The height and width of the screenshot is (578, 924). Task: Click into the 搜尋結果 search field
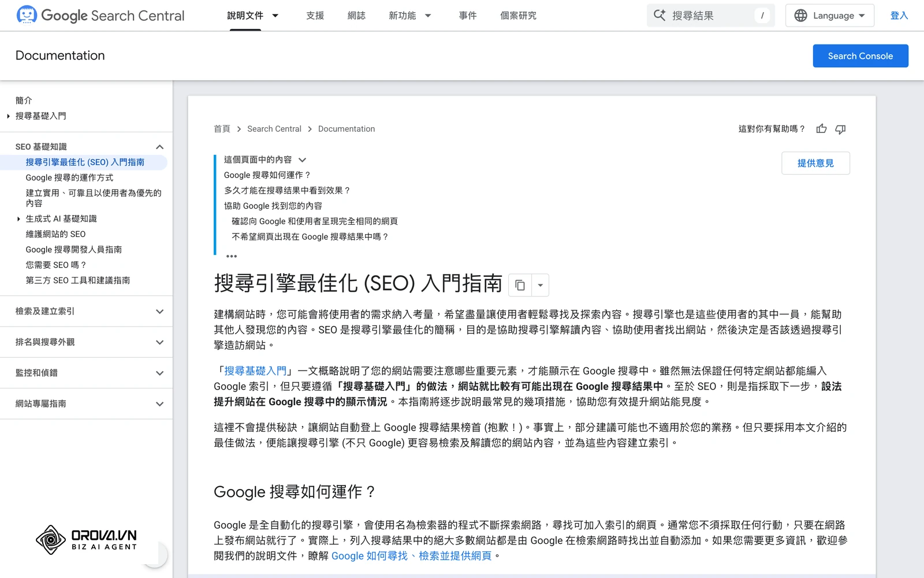710,16
